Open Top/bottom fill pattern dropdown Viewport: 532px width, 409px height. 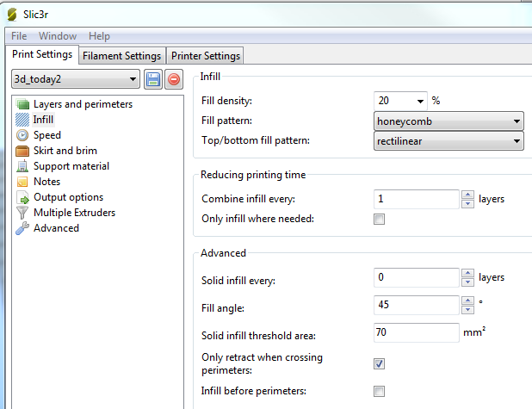tap(448, 141)
